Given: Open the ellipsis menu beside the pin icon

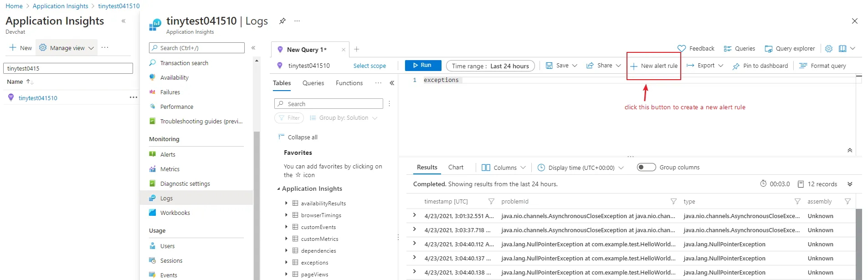Looking at the screenshot, I should [297, 21].
